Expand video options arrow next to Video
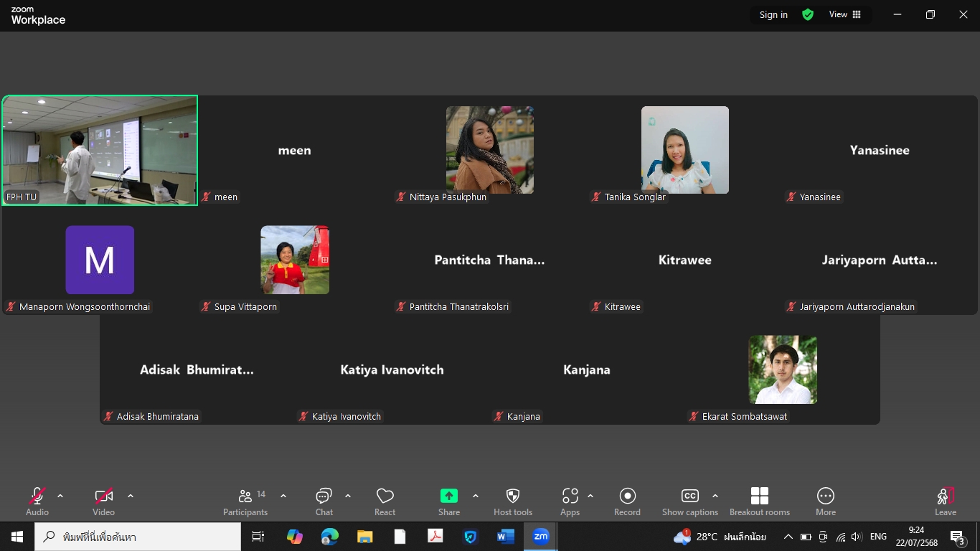 click(x=131, y=496)
